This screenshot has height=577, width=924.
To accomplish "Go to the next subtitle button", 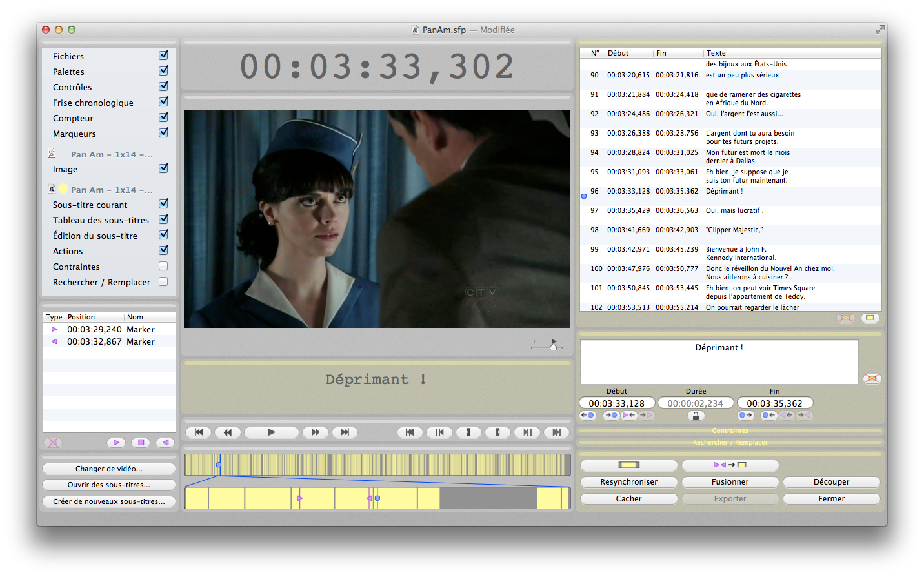I will 527,432.
